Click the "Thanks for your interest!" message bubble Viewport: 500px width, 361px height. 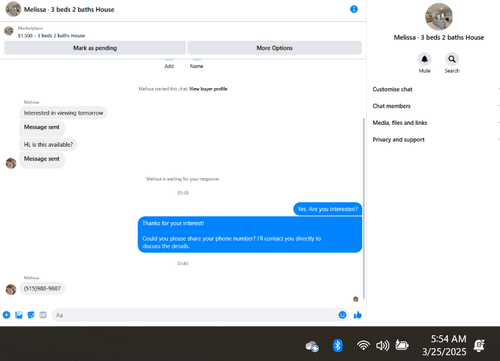(250, 235)
